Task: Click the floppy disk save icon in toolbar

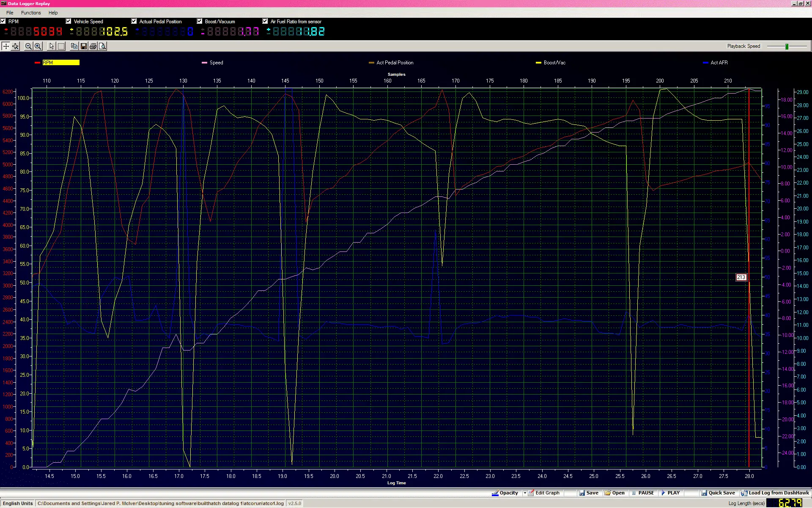Action: (84, 46)
